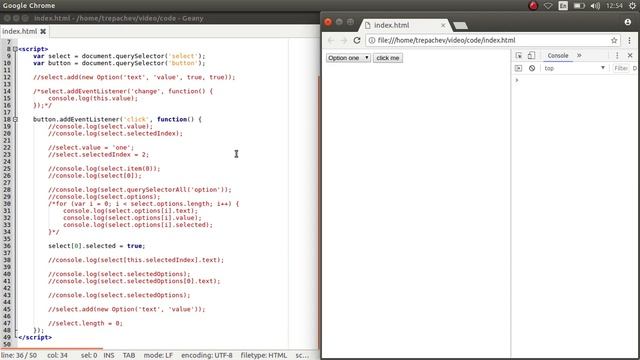The height and width of the screenshot is (360, 640).
Task: Click the 'filetype: HTML' status bar entry
Action: pyautogui.click(x=264, y=356)
